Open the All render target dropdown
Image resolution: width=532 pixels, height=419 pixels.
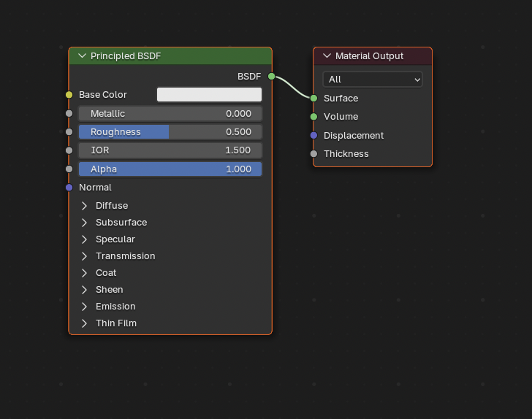[x=373, y=79]
